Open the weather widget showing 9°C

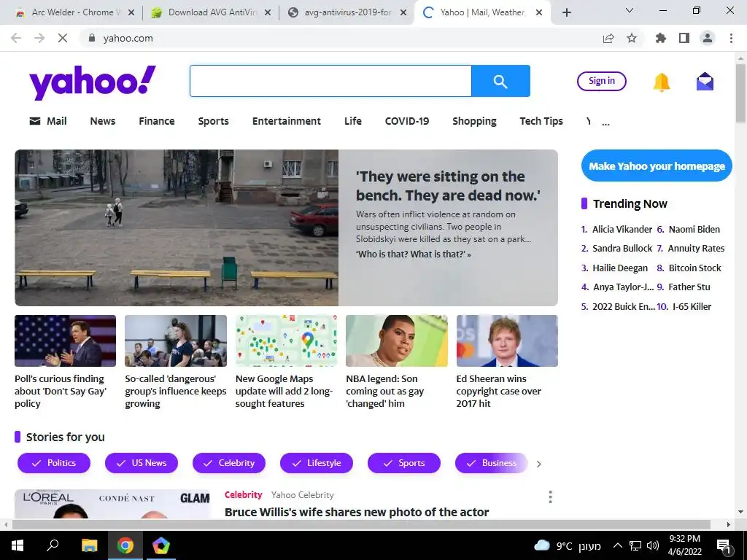[567, 545]
